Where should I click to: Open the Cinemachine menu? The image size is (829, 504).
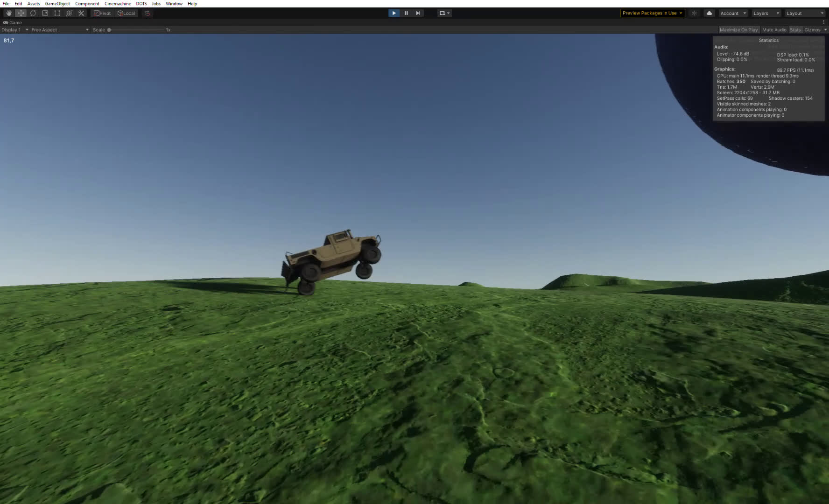(118, 4)
